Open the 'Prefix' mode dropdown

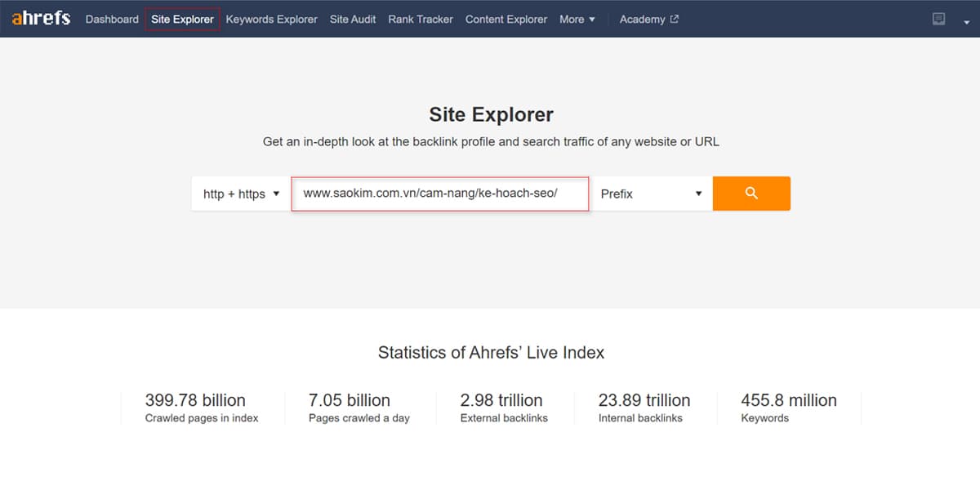pyautogui.click(x=651, y=194)
